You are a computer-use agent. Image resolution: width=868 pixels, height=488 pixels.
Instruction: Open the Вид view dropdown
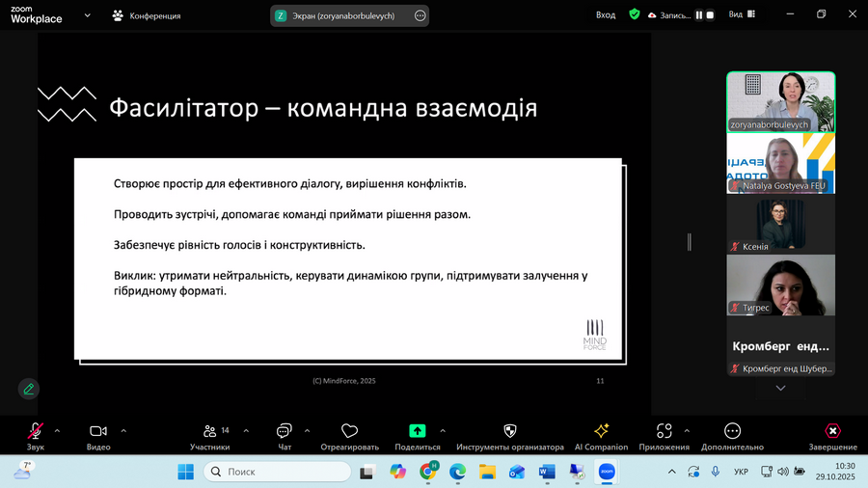pyautogui.click(x=742, y=15)
